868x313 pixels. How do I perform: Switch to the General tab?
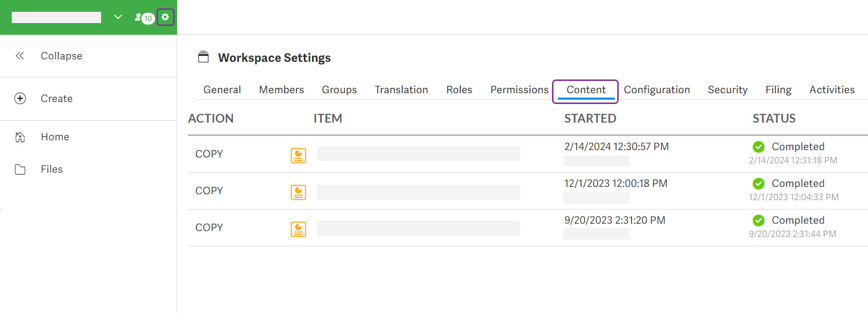[222, 90]
